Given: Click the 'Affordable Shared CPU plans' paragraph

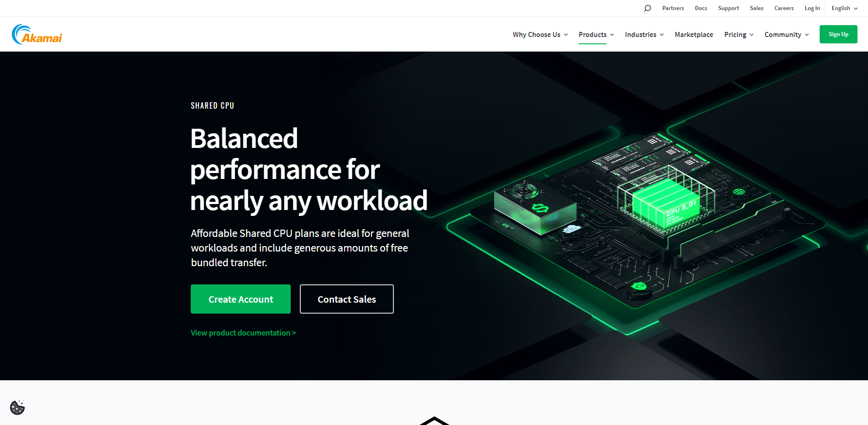Looking at the screenshot, I should 300,248.
